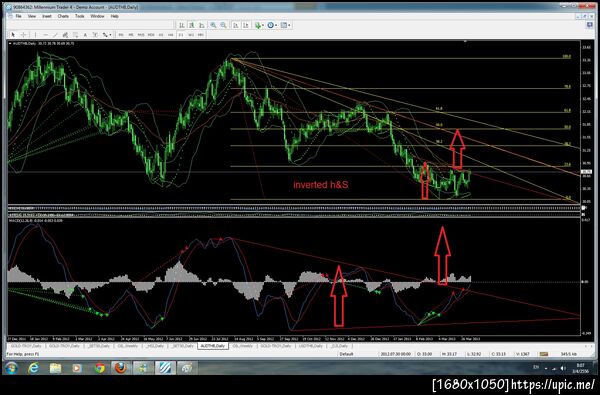Click the status bar date 2012.07.30 00:00

pyautogui.click(x=396, y=354)
